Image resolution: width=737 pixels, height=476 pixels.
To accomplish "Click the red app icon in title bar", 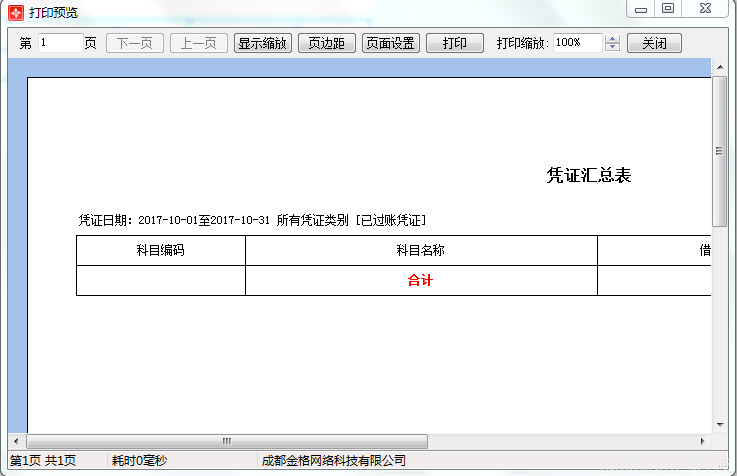I will 15,12.
